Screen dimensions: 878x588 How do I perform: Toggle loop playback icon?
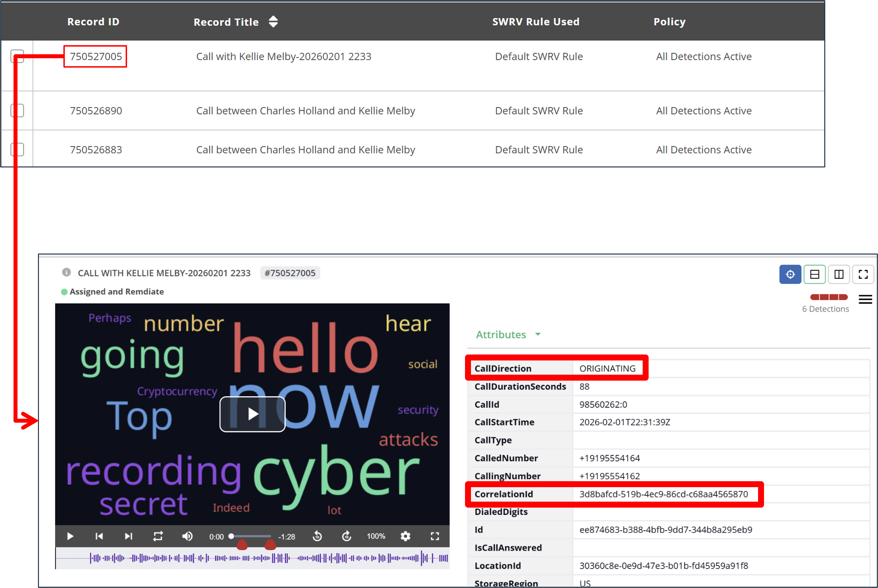pyautogui.click(x=158, y=536)
